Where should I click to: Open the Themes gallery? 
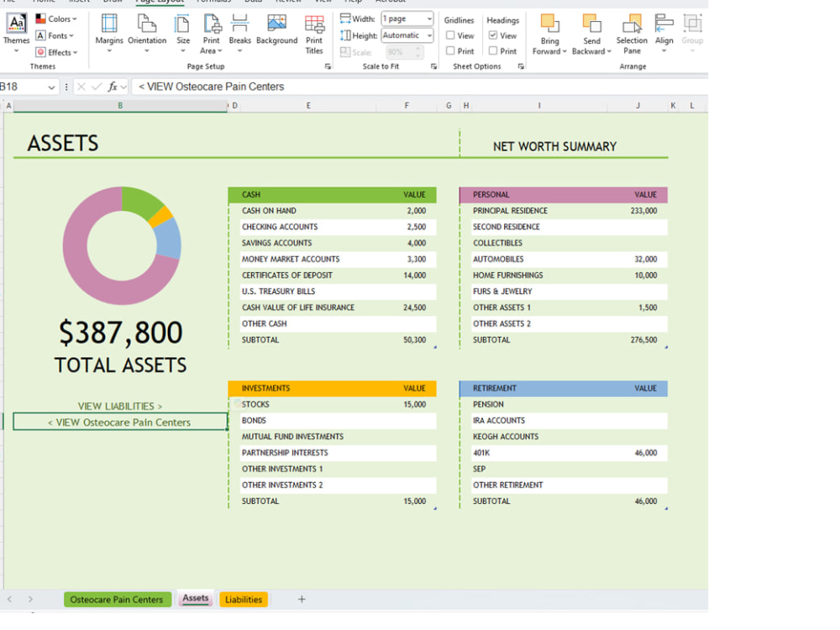point(16,32)
